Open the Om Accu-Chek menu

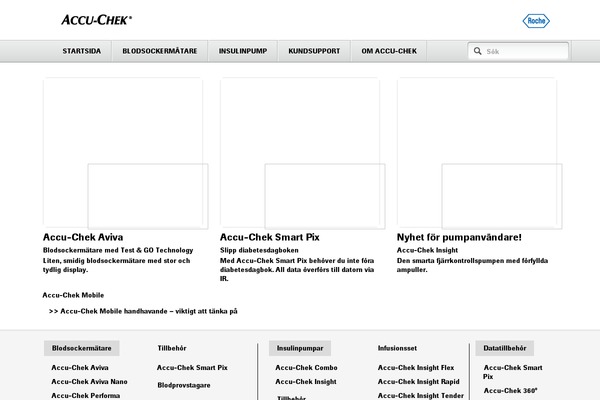pos(389,51)
